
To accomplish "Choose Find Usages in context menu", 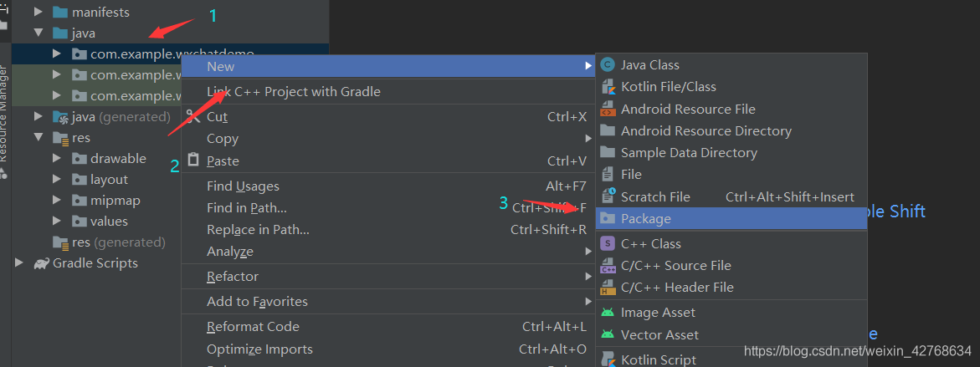I will point(243,186).
